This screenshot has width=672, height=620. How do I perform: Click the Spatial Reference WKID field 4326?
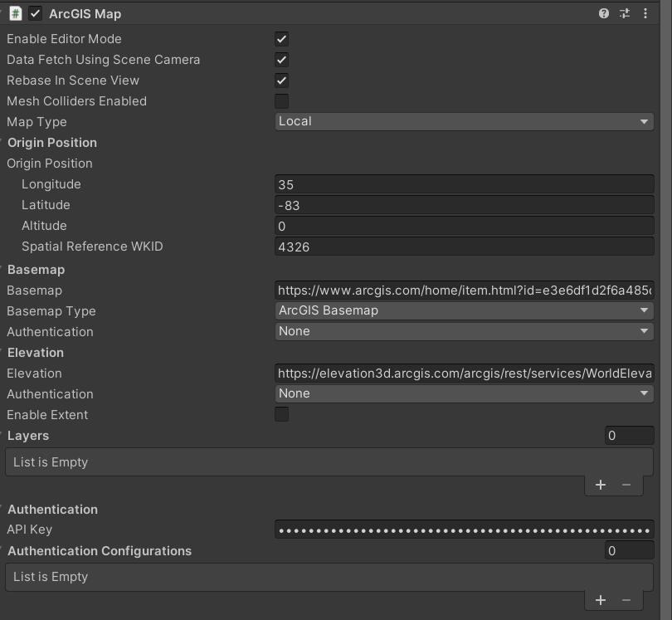(x=464, y=247)
